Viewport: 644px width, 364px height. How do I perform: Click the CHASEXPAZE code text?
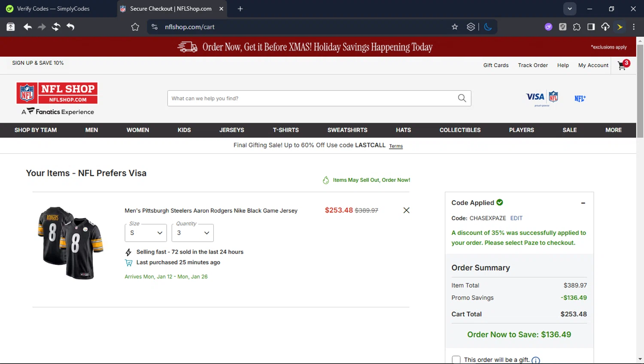(x=488, y=218)
